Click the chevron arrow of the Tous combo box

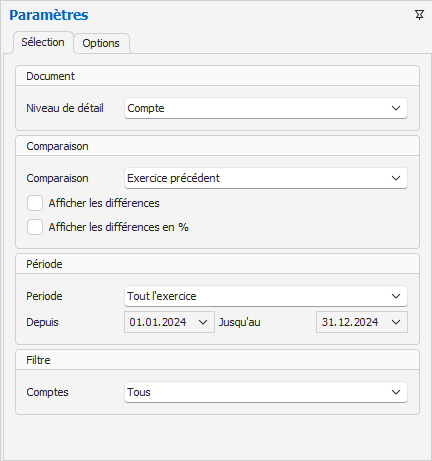[x=396, y=392]
